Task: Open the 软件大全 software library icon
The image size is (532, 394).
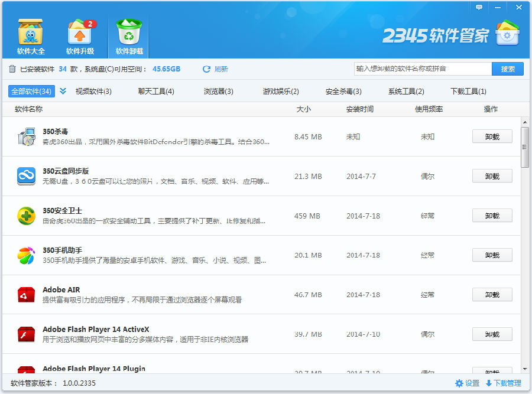Action: (x=31, y=32)
